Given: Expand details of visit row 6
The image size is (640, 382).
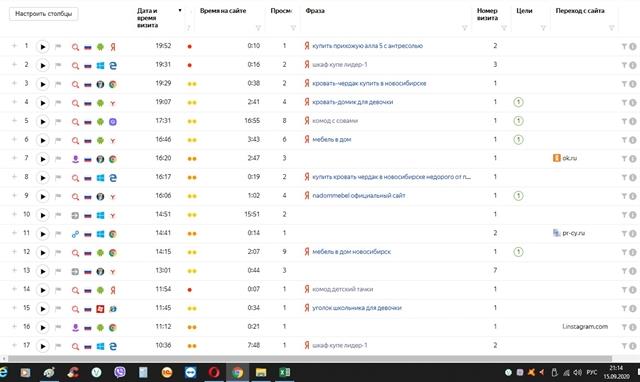Looking at the screenshot, I should pyautogui.click(x=14, y=140).
